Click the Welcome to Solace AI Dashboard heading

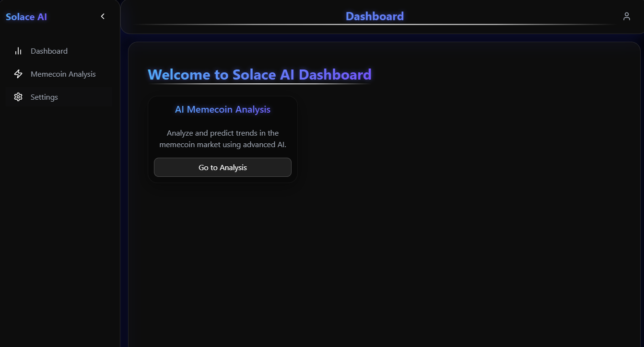tap(259, 74)
